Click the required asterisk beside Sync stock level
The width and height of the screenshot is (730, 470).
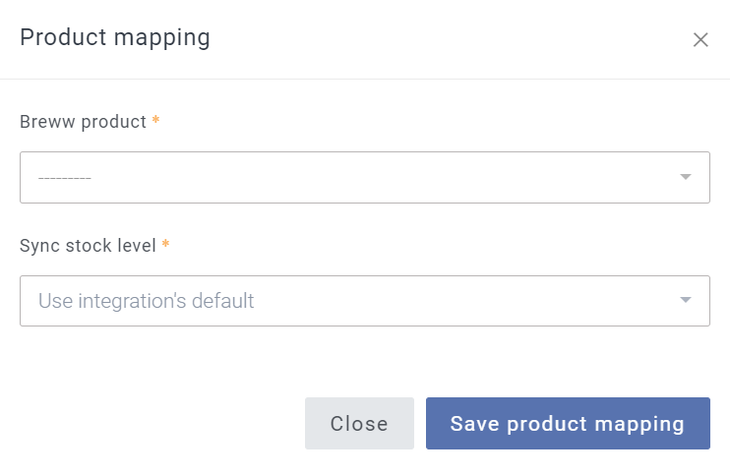[166, 245]
